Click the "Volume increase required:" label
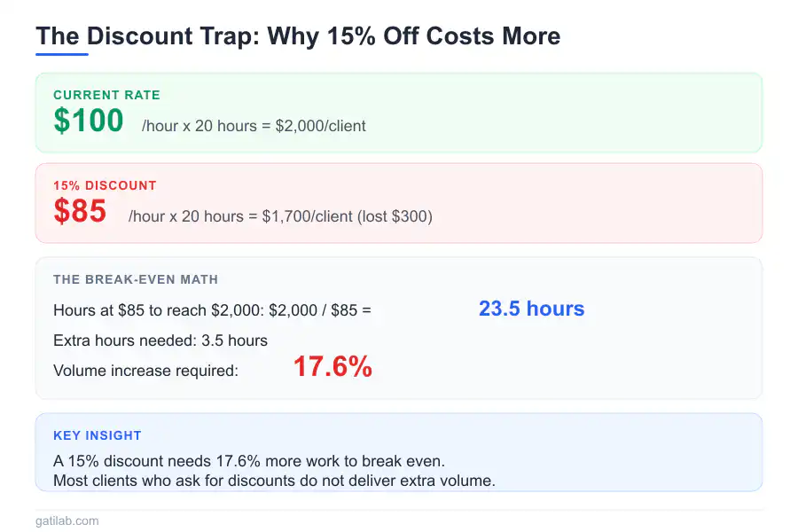Image resolution: width=798 pixels, height=532 pixels. point(145,371)
